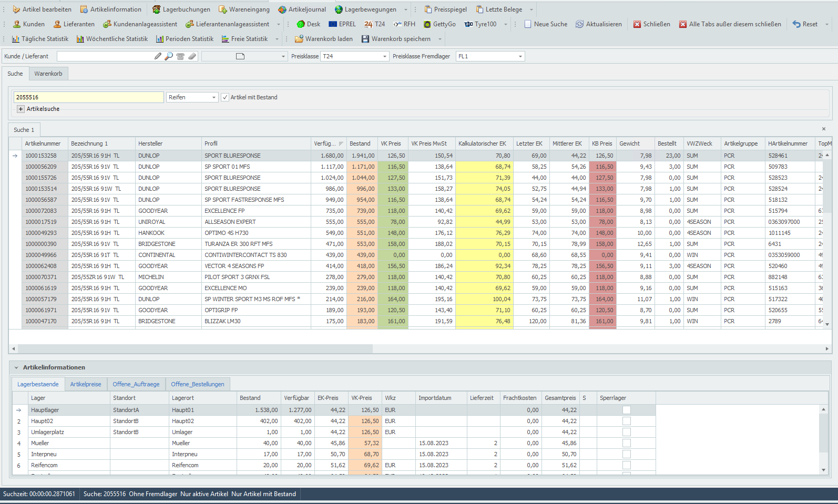Check Sperrlager box for Mueller row
The image size is (838, 504).
626,443
